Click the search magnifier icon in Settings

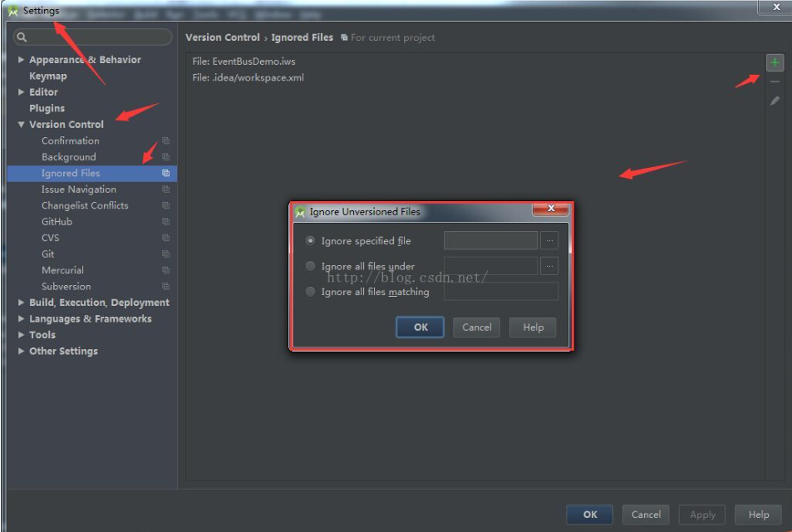click(x=22, y=37)
